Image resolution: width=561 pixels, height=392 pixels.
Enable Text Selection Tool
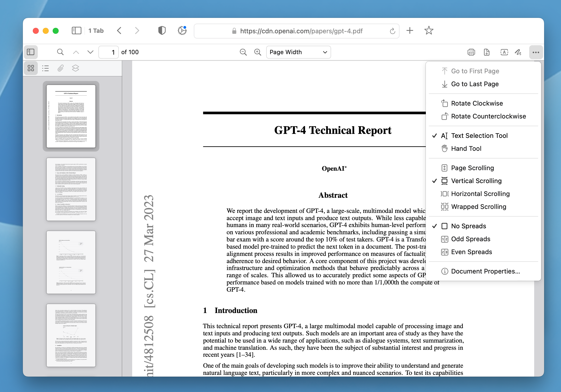(483, 136)
